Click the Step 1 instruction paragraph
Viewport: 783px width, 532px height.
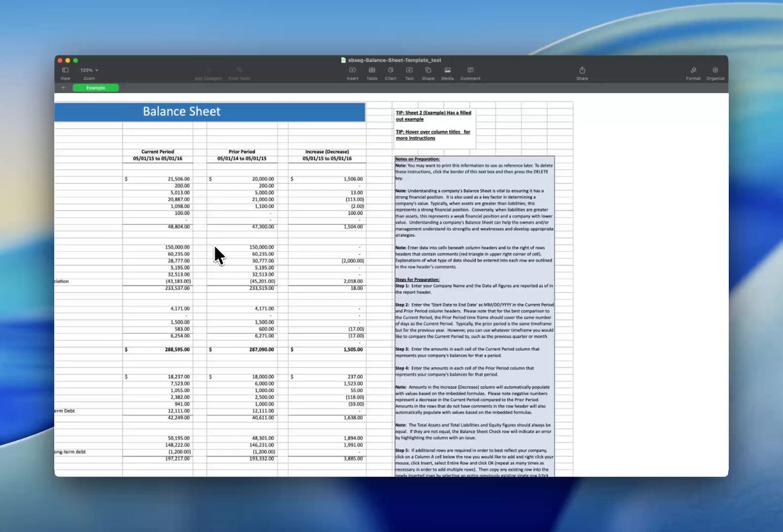(474, 288)
